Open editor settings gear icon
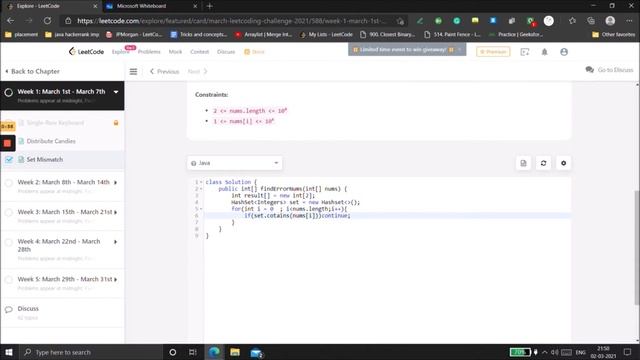640x360 pixels. tap(563, 163)
